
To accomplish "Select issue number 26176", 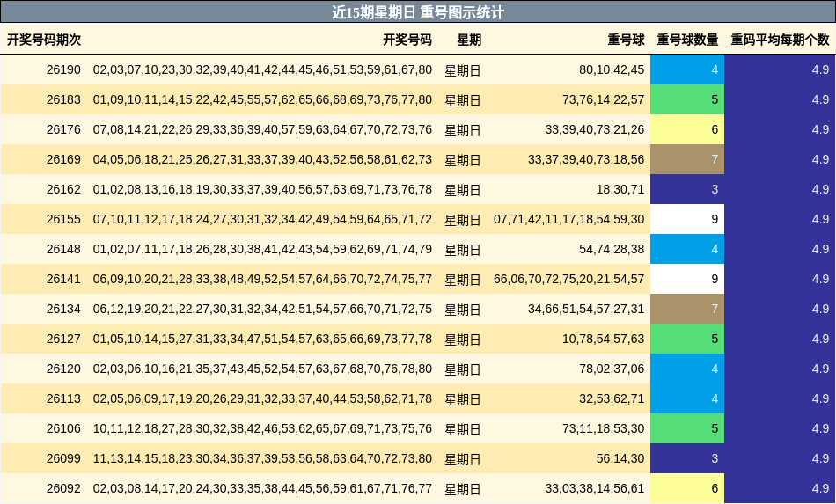I will point(63,129).
